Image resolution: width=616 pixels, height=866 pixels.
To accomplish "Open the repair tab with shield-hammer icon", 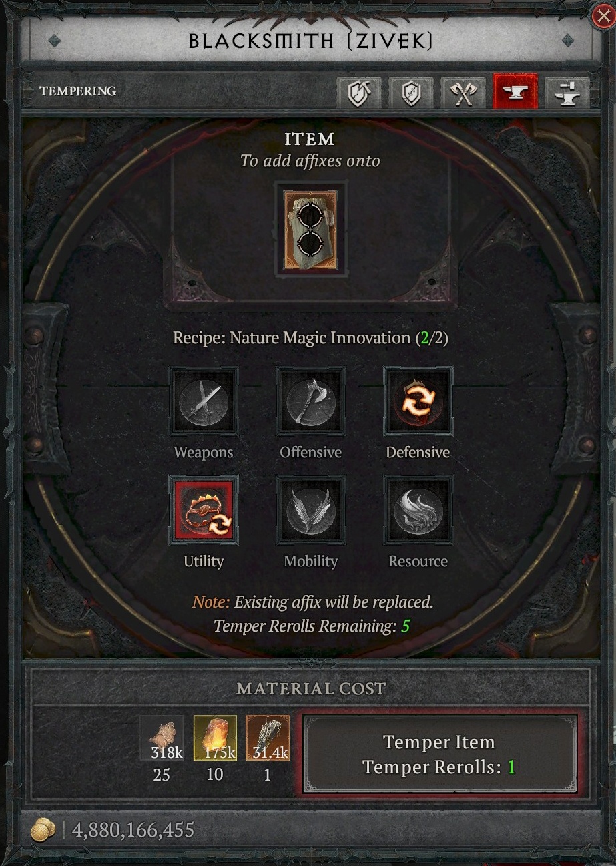I will point(358,91).
